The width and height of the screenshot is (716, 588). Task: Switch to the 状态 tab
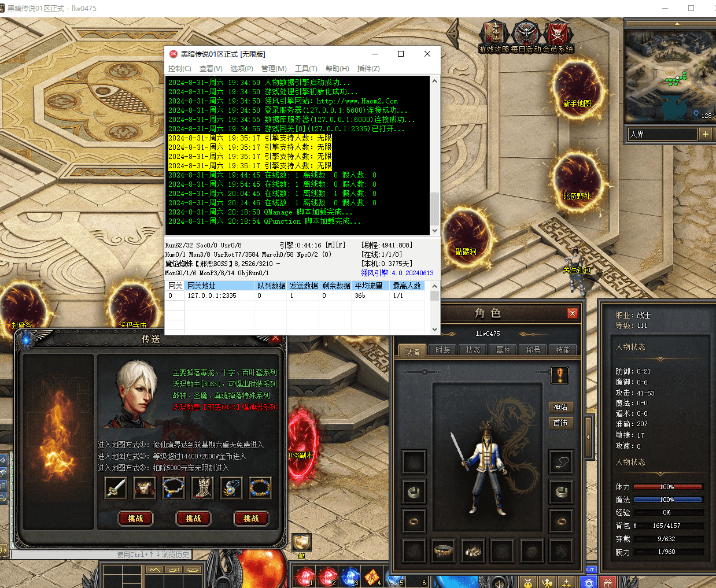(x=473, y=350)
